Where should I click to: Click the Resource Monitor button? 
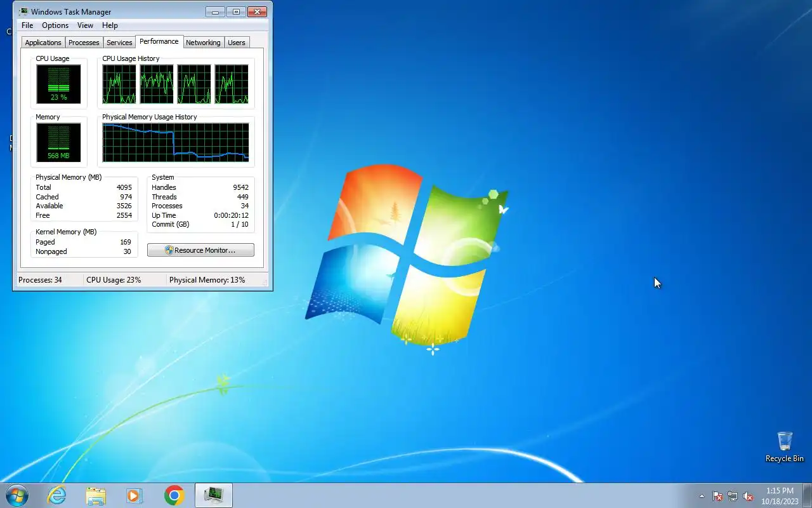pyautogui.click(x=200, y=250)
